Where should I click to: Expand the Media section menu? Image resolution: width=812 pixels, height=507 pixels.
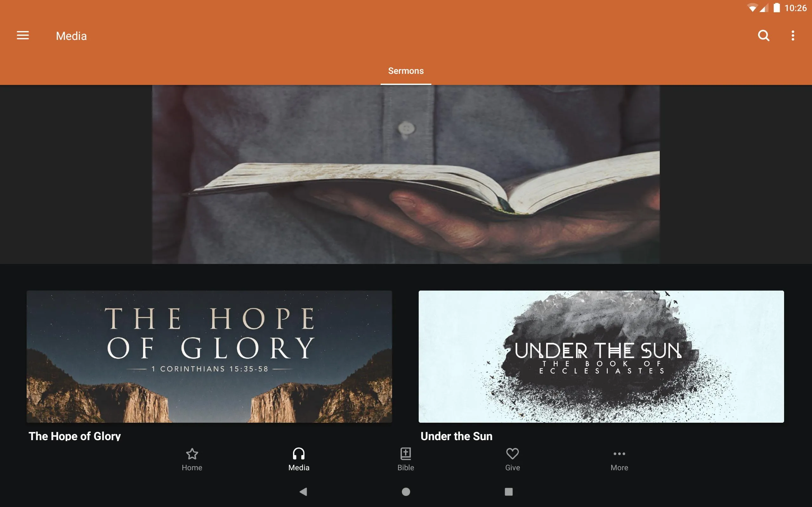click(23, 35)
